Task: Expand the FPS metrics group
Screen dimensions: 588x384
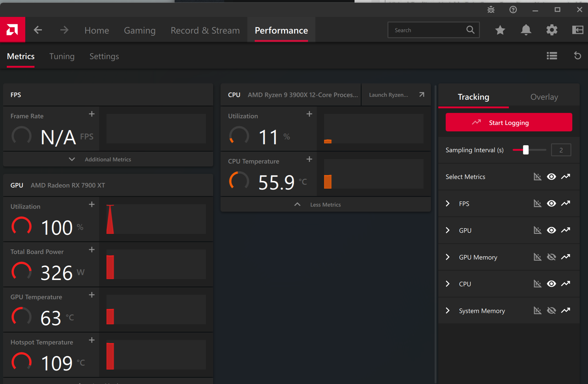Action: pyautogui.click(x=448, y=204)
